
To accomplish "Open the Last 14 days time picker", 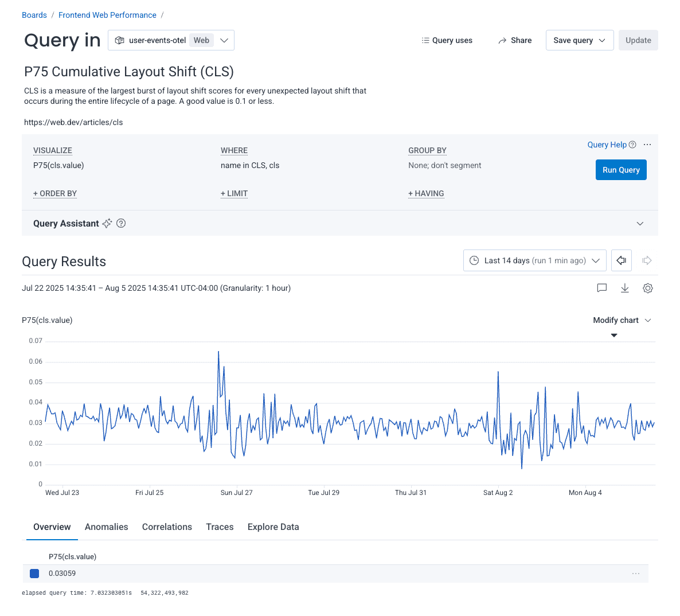I will pos(534,260).
